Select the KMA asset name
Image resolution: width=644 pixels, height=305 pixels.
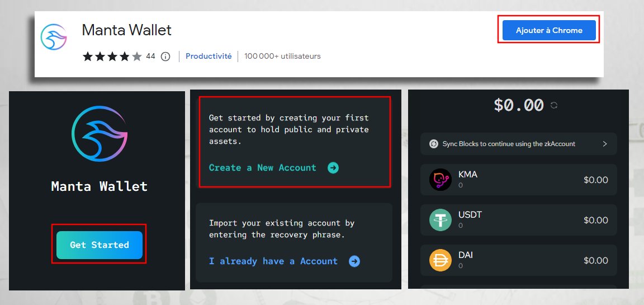coord(468,175)
